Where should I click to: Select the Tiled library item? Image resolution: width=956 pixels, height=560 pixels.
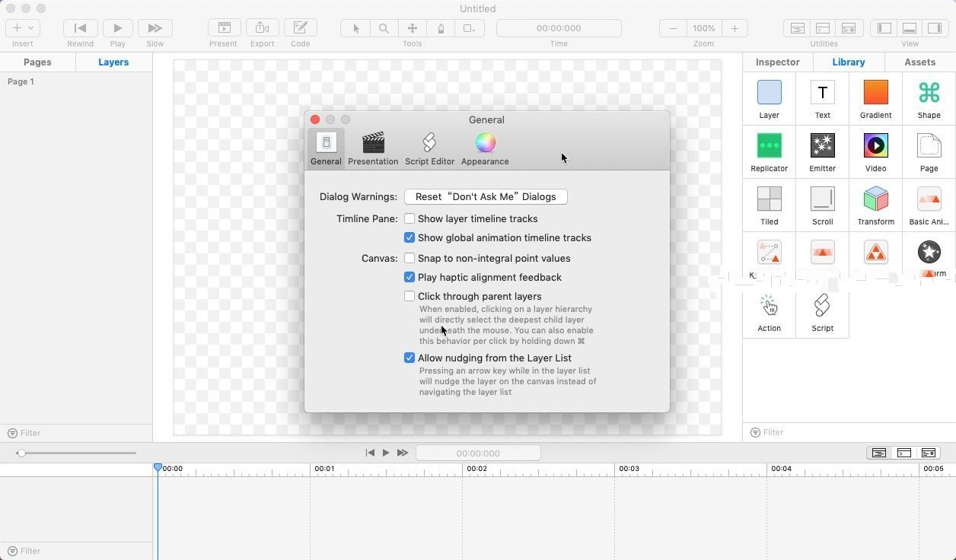[x=769, y=205]
